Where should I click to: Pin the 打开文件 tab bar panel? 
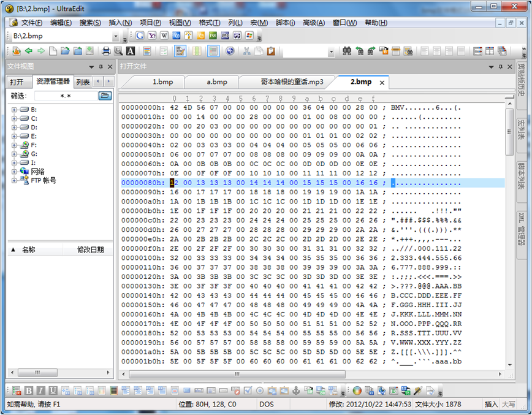[x=501, y=67]
